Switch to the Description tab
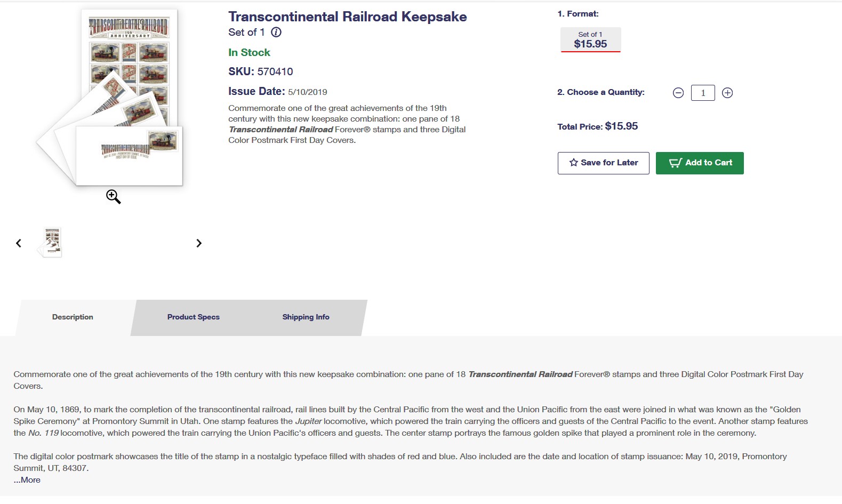The width and height of the screenshot is (842, 504). pyautogui.click(x=73, y=317)
